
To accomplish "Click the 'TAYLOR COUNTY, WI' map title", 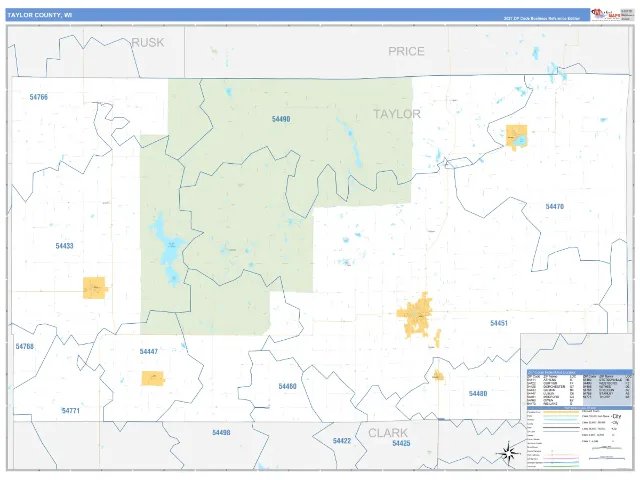I will coord(40,15).
